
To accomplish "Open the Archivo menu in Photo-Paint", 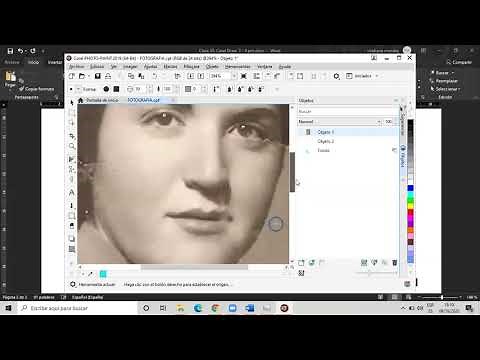I will click(x=77, y=67).
